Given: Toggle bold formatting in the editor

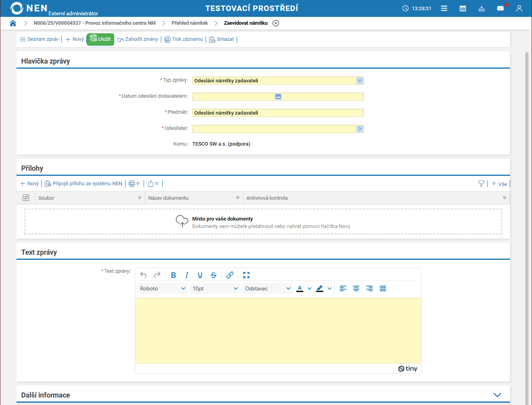Looking at the screenshot, I should (173, 275).
